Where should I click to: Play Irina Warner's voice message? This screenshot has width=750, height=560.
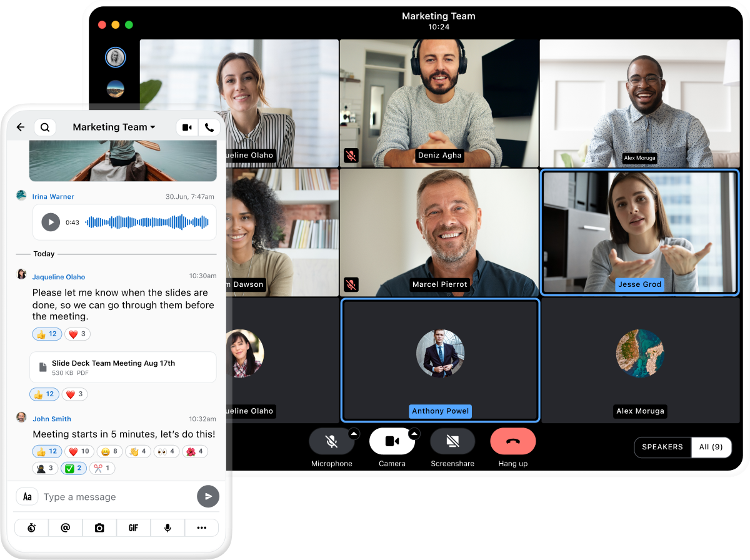[x=51, y=222]
